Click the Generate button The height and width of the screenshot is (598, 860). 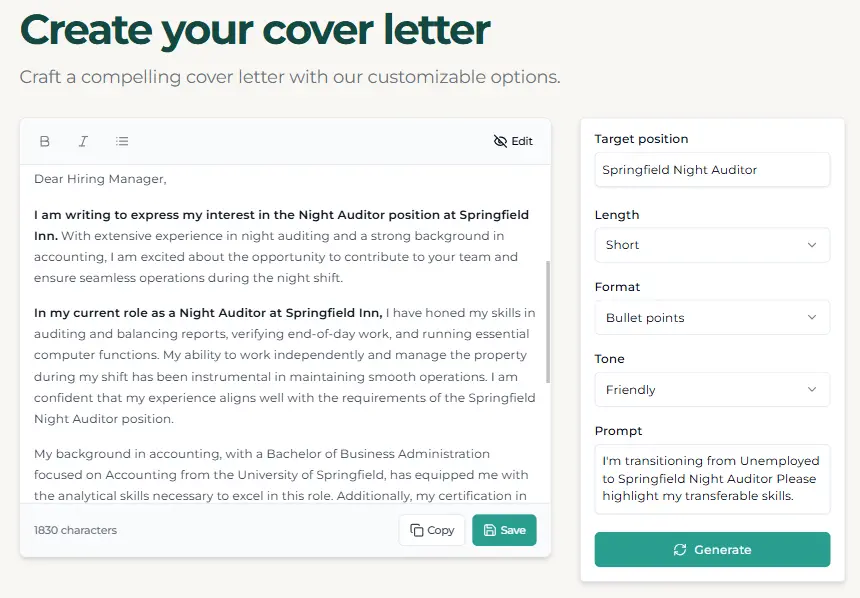point(712,549)
